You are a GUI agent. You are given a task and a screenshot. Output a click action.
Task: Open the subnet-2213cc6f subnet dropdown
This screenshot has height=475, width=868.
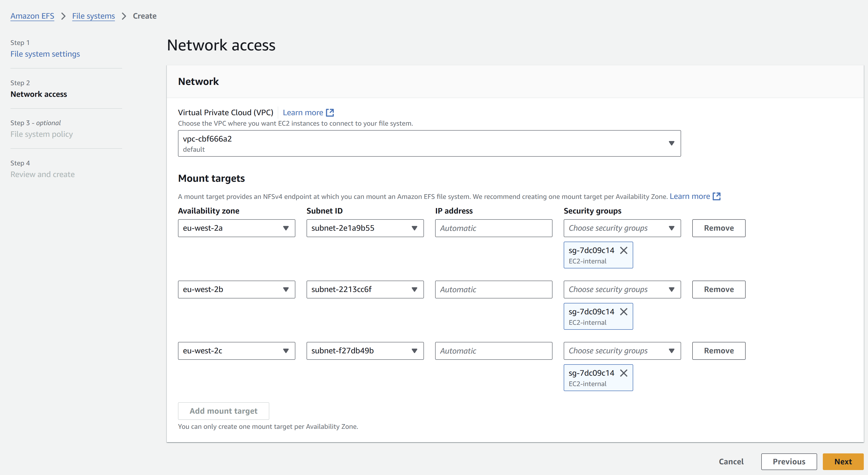coord(365,290)
